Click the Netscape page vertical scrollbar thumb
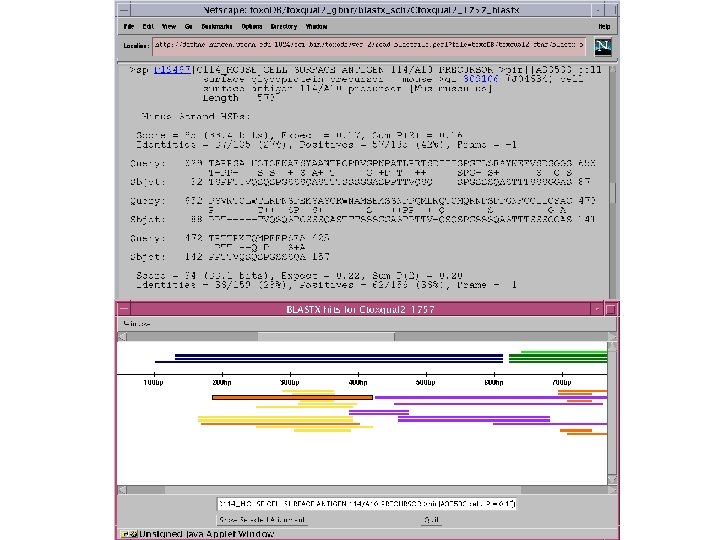720x540 pixels. pos(613,192)
